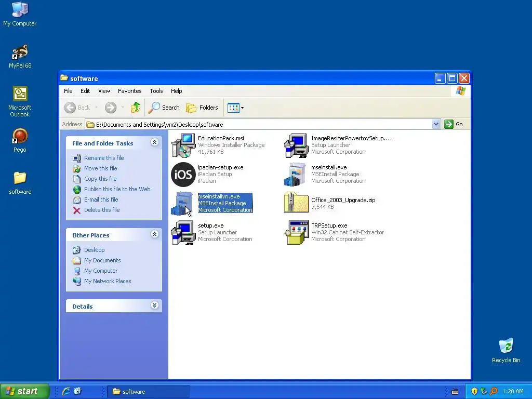Click the highlighted mseinstallvn.exe file name

point(219,196)
